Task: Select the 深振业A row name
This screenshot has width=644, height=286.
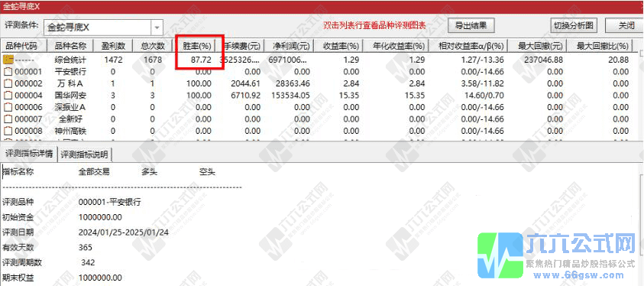Action: click(70, 108)
